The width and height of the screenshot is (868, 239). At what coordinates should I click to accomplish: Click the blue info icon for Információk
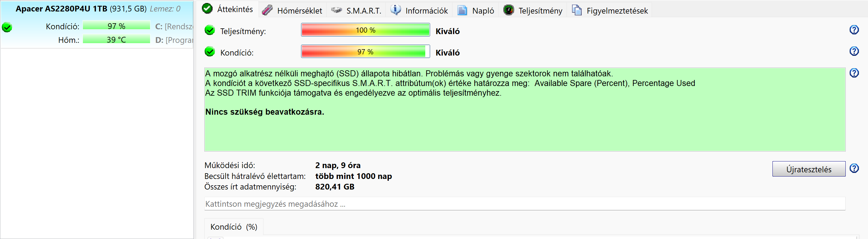point(396,10)
